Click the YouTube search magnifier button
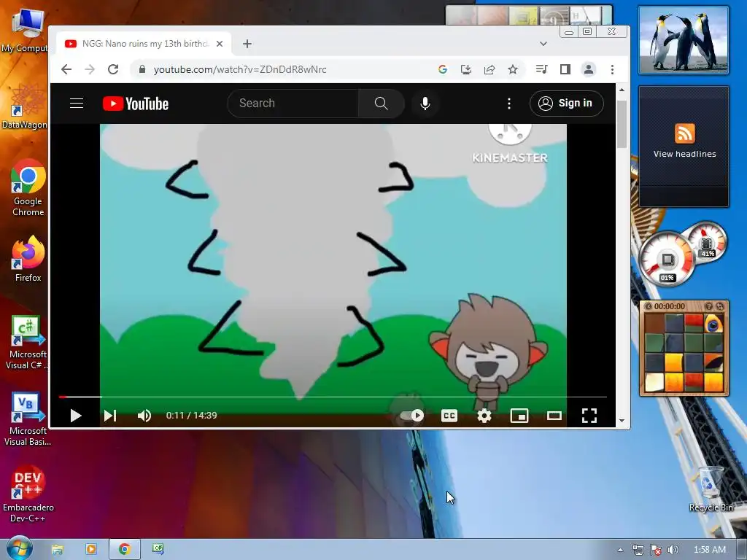This screenshot has width=747, height=560. pyautogui.click(x=381, y=104)
